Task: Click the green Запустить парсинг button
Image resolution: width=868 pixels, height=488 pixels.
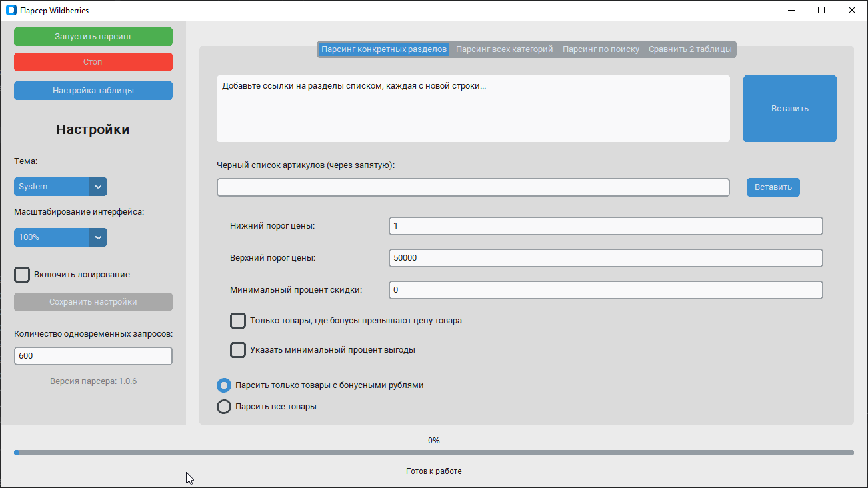Action: click(x=93, y=37)
